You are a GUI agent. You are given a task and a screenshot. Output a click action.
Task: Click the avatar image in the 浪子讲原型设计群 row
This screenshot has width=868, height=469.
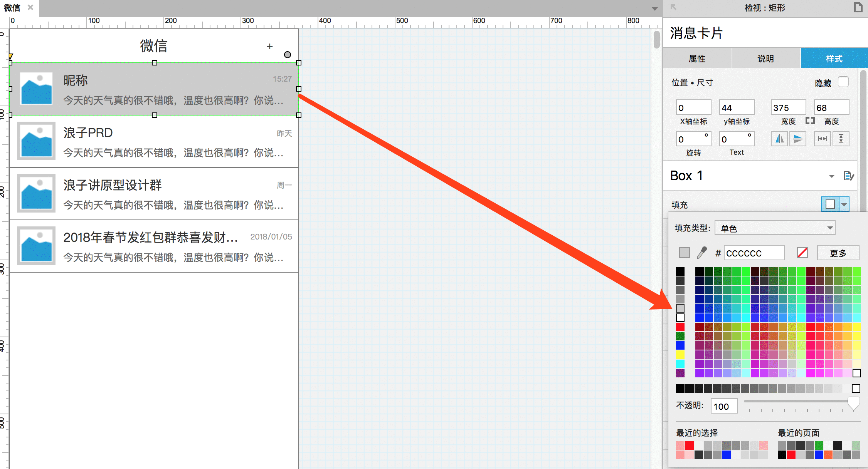(x=36, y=193)
